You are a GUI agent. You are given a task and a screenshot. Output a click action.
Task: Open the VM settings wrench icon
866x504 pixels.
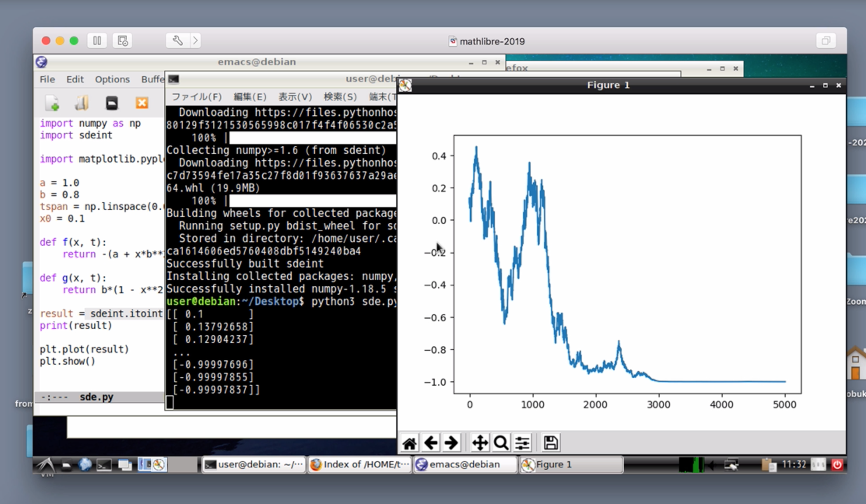[177, 40]
